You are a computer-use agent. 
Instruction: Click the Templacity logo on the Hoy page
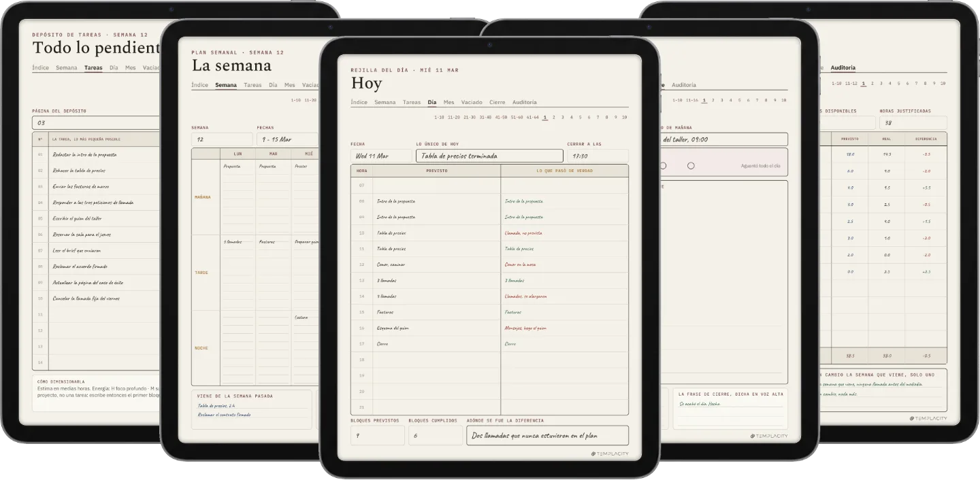[x=610, y=453]
